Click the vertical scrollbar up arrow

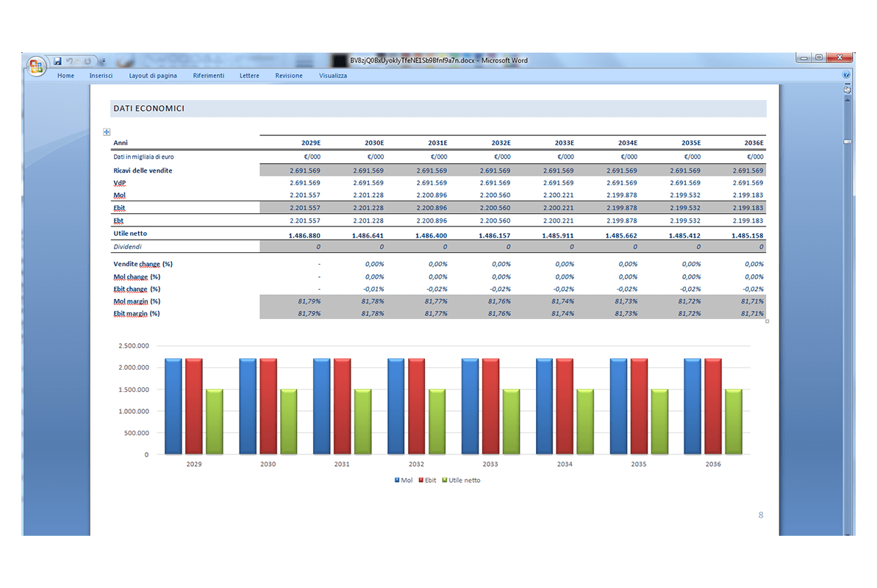848,100
